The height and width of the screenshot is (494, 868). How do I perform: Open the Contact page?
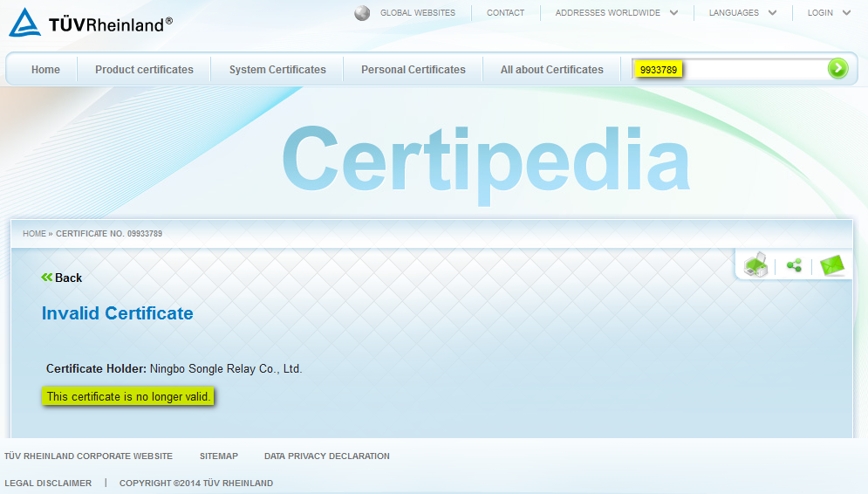pos(505,13)
